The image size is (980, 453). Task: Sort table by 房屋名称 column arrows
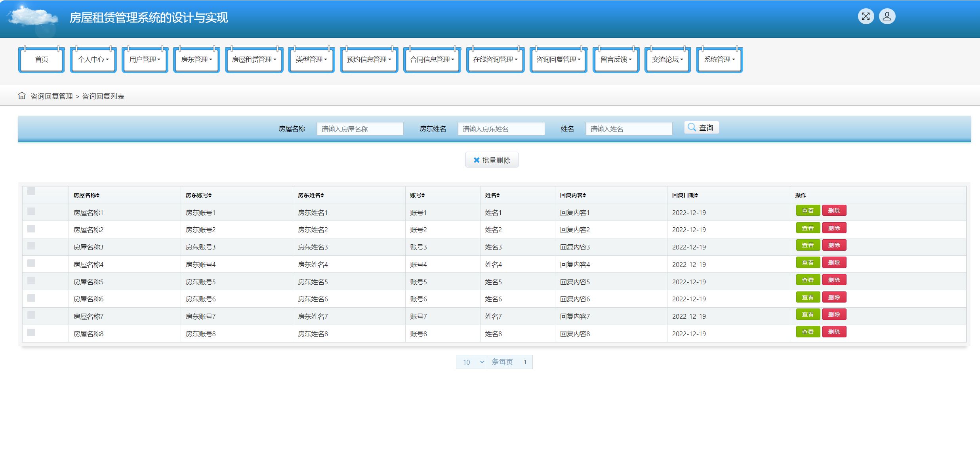97,195
